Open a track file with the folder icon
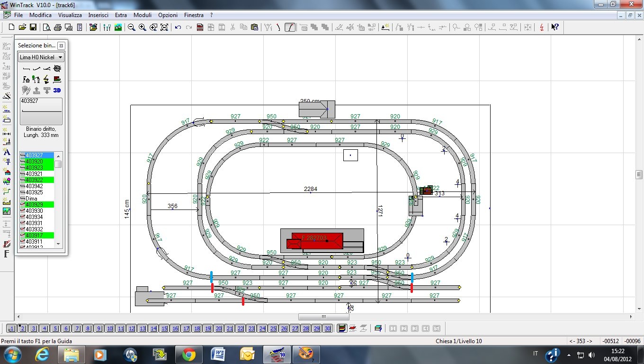644x364 pixels. [22, 27]
